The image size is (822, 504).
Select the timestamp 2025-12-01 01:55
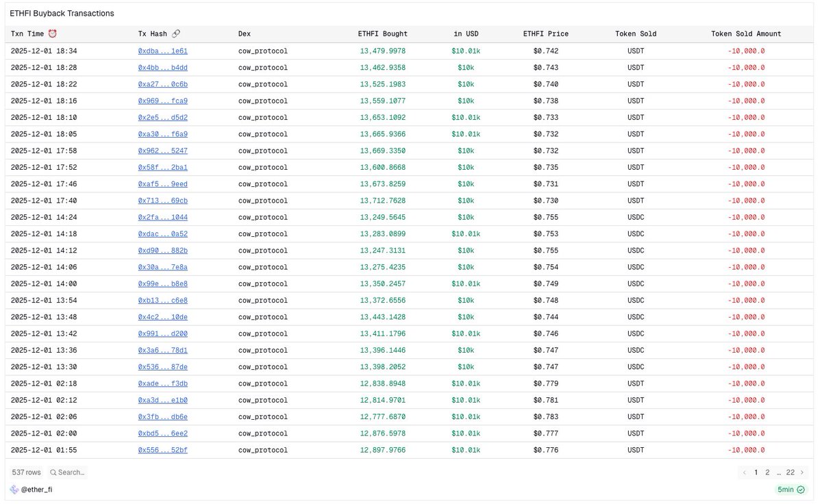pyautogui.click(x=44, y=450)
